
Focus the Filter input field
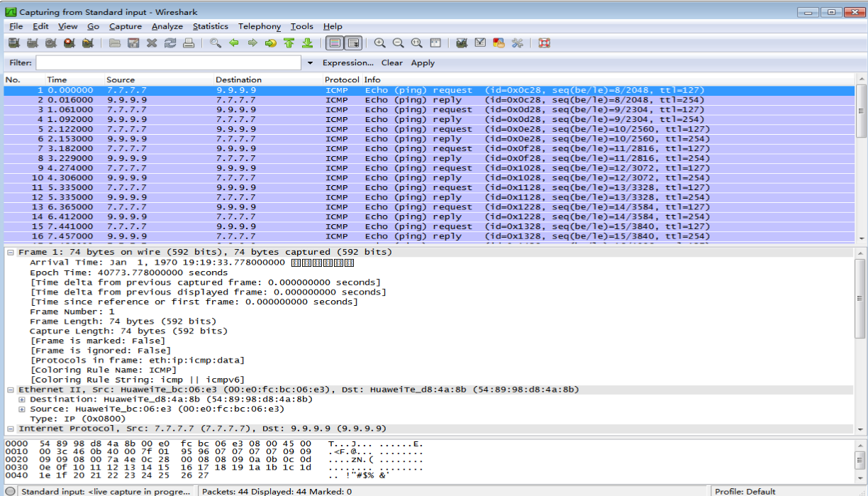point(169,63)
